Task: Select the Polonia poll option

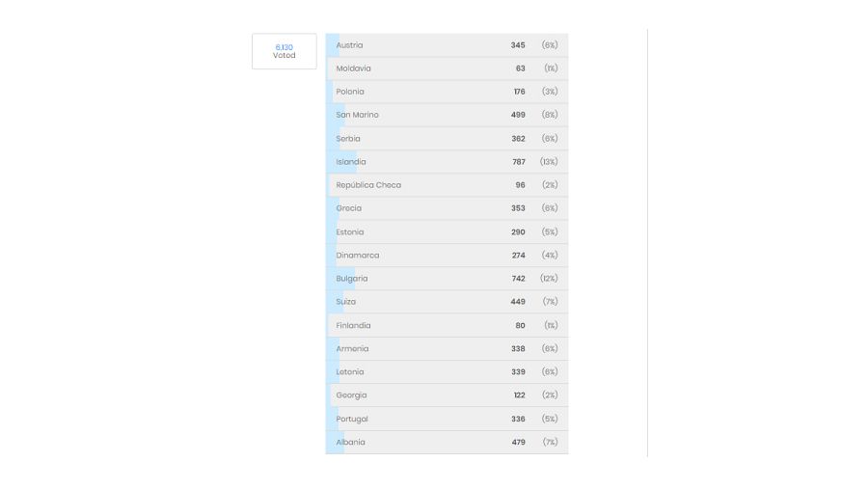Action: [x=447, y=92]
